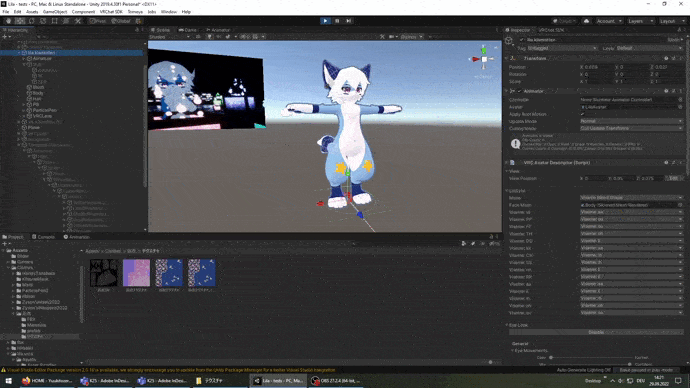The width and height of the screenshot is (690, 388).
Task: Toggle the Global handle rotation button
Action: pyautogui.click(x=121, y=21)
